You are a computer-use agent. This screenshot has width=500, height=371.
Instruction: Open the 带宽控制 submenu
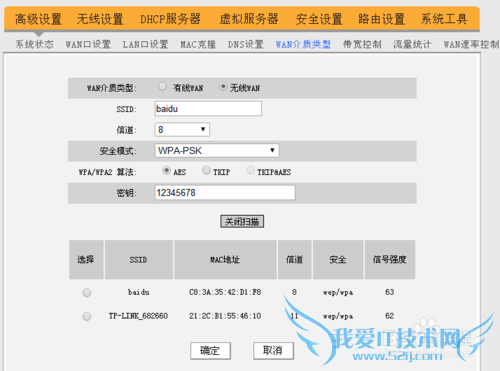362,44
